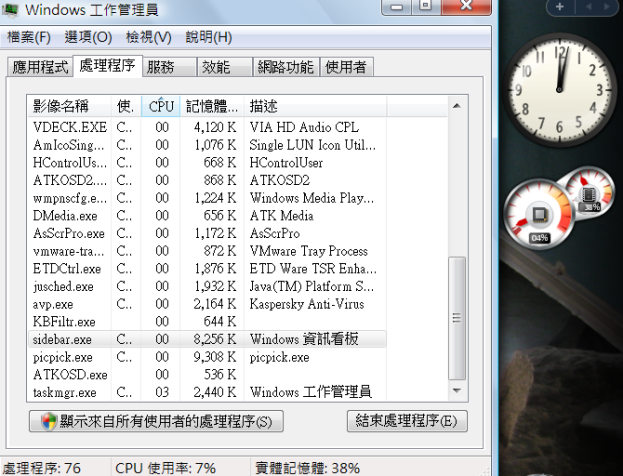Viewport: 623px width, 476px height.
Task: Click the sidebar previous page arrow
Action: [x=589, y=6]
